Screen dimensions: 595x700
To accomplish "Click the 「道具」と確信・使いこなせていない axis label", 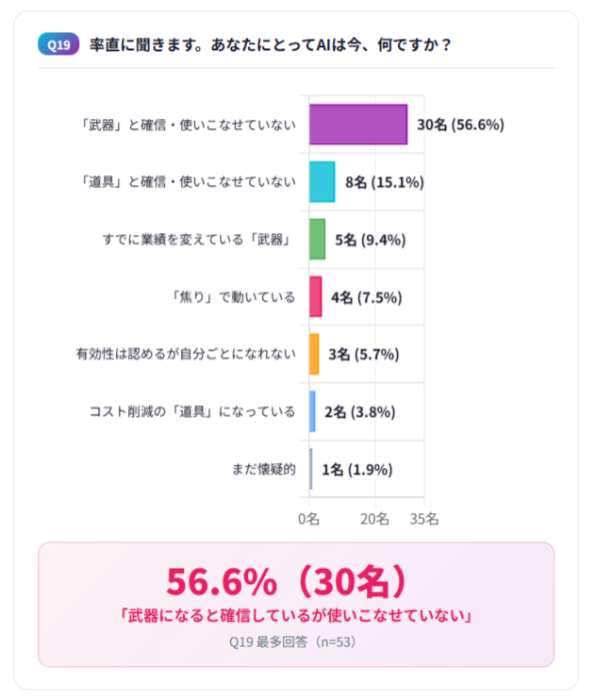I will click(188, 182).
